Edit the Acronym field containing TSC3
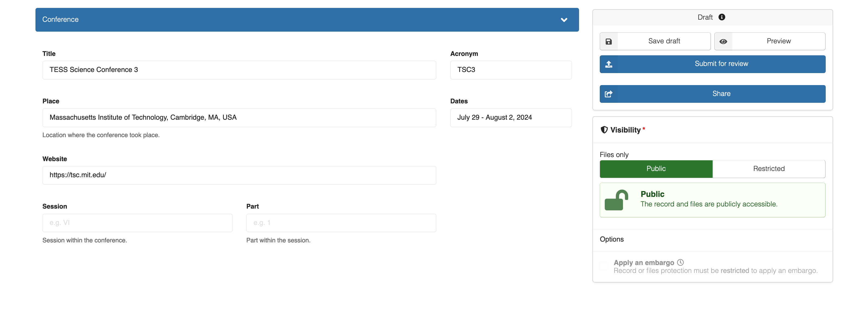Image resolution: width=868 pixels, height=331 pixels. pyautogui.click(x=511, y=70)
